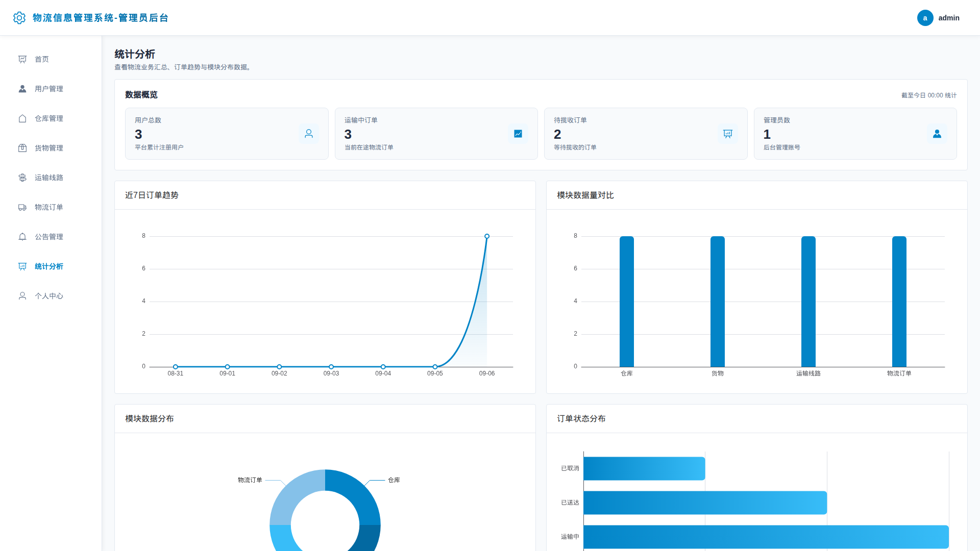The image size is (980, 551).
Task: Click the 08-31 data point on trend line
Action: pos(176,367)
